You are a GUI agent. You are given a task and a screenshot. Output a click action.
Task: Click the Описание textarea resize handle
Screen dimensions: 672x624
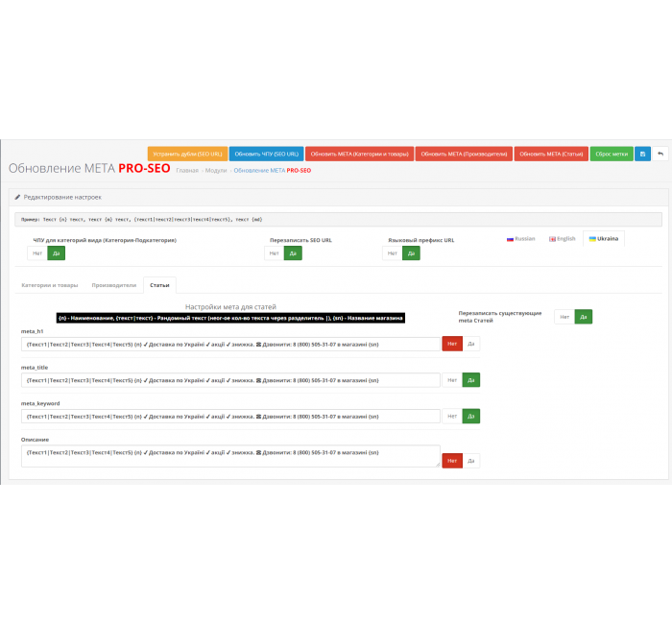438,465
